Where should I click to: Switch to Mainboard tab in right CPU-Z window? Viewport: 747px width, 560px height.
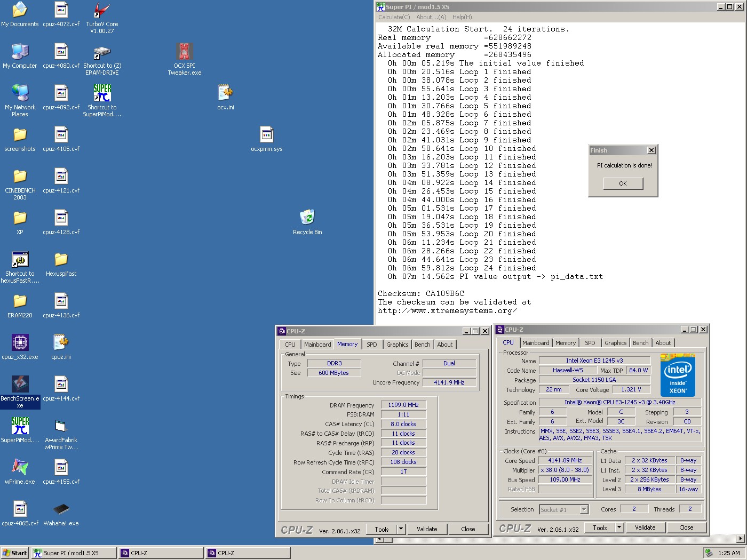(536, 343)
